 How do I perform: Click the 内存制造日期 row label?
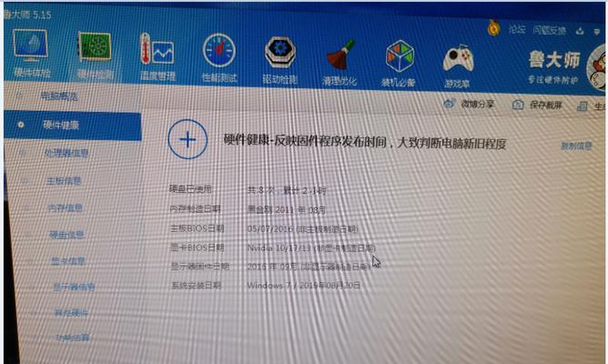(x=195, y=209)
